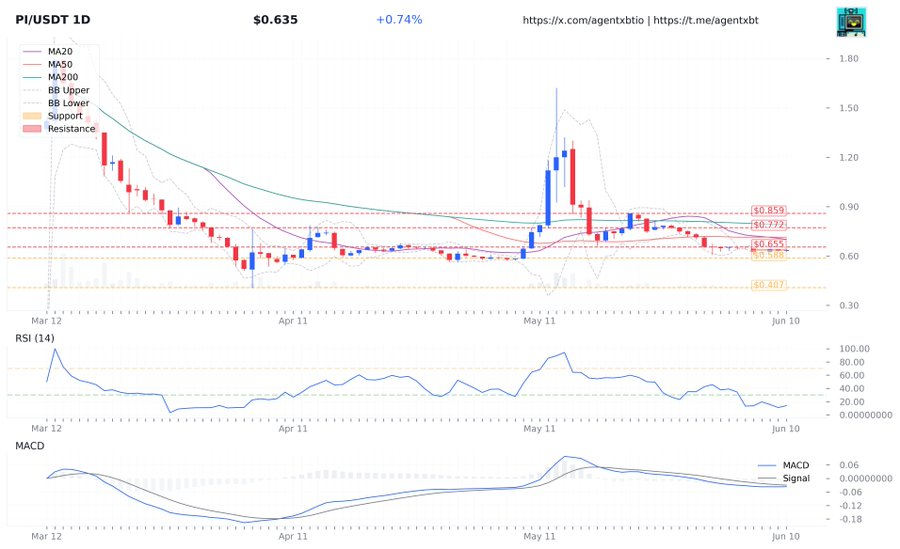This screenshot has height=549, width=900.
Task: Click the MA20 legend label
Action: (60, 52)
